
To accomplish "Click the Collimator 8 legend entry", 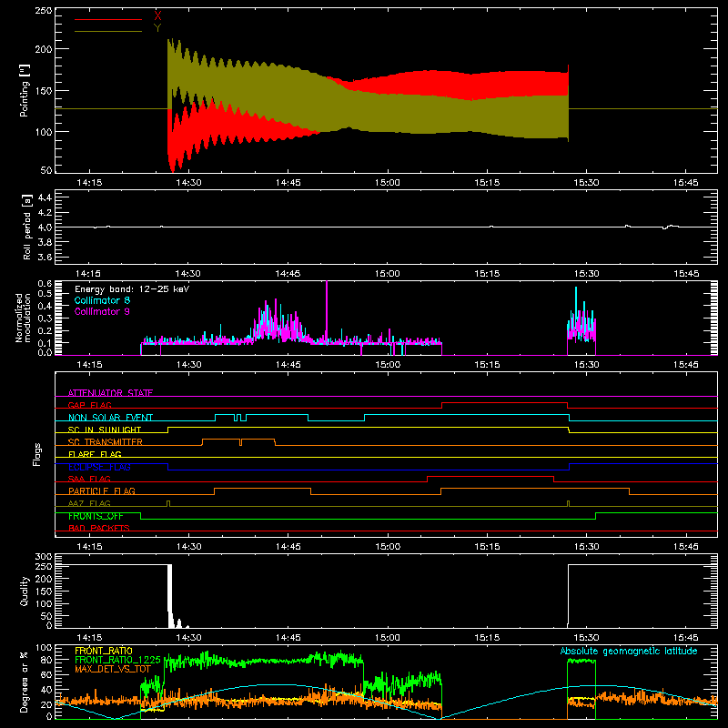I will tap(102, 300).
